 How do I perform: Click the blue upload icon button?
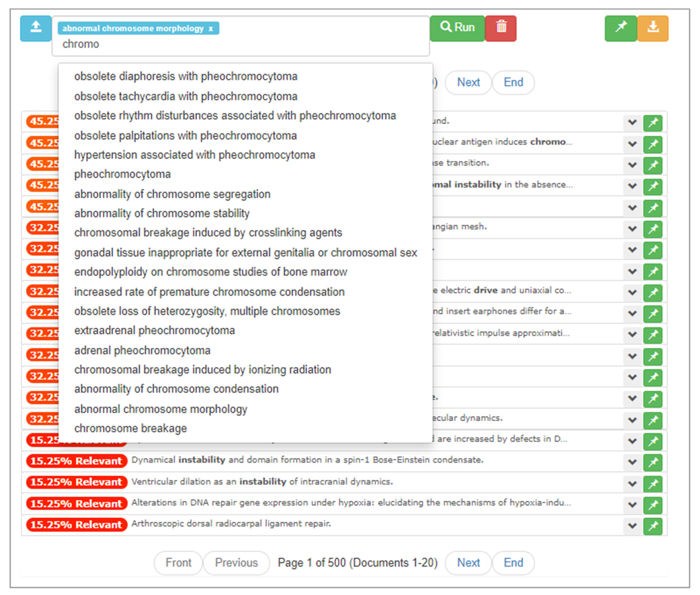coord(35,28)
